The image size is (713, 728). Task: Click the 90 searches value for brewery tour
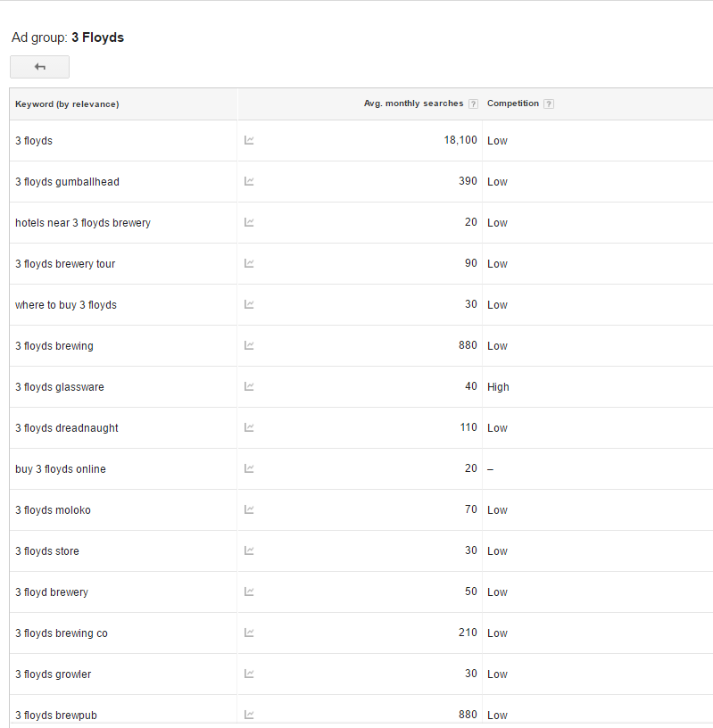pyautogui.click(x=471, y=263)
